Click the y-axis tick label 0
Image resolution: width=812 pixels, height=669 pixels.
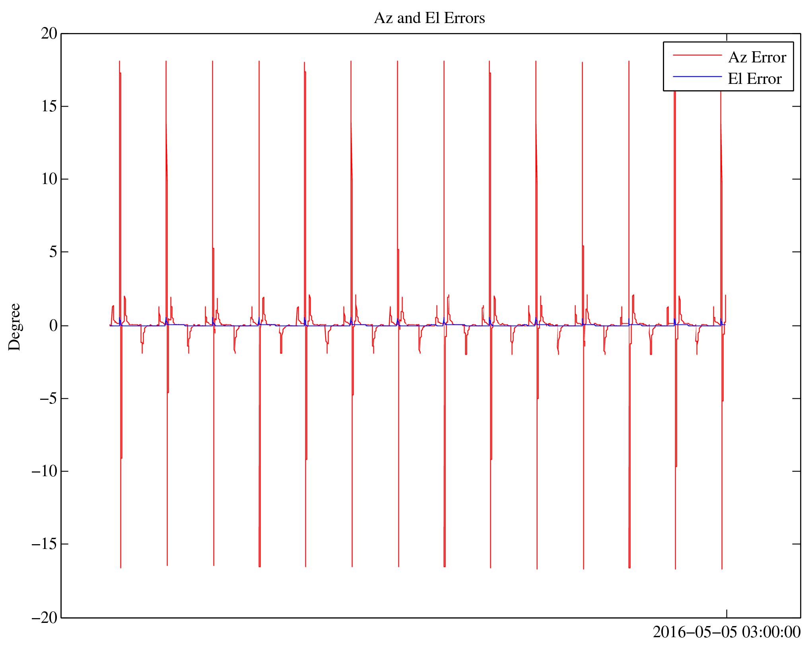(53, 326)
